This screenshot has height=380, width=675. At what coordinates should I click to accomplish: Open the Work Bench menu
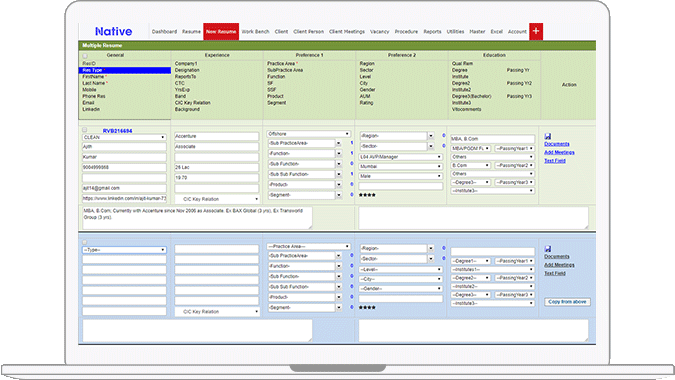coord(255,31)
